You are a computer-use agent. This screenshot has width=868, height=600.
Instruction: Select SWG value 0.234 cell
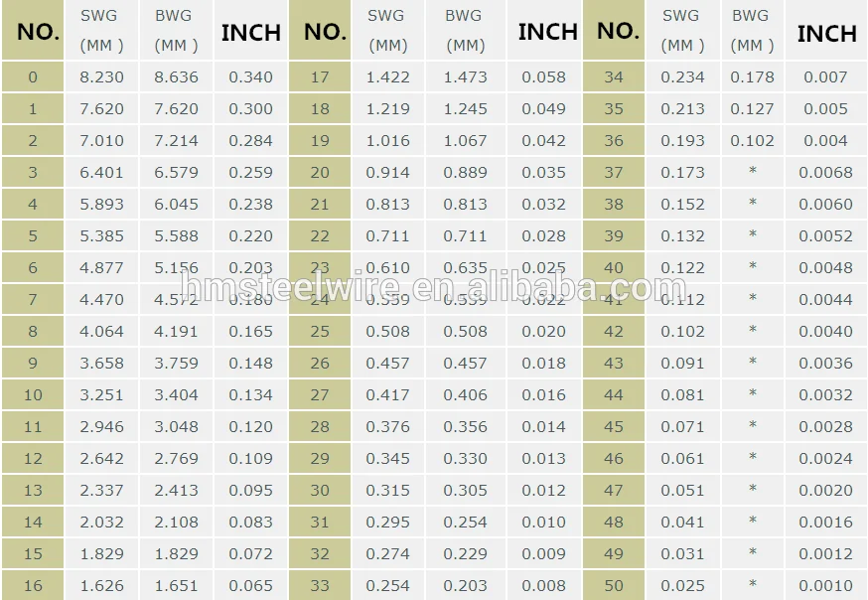point(682,76)
